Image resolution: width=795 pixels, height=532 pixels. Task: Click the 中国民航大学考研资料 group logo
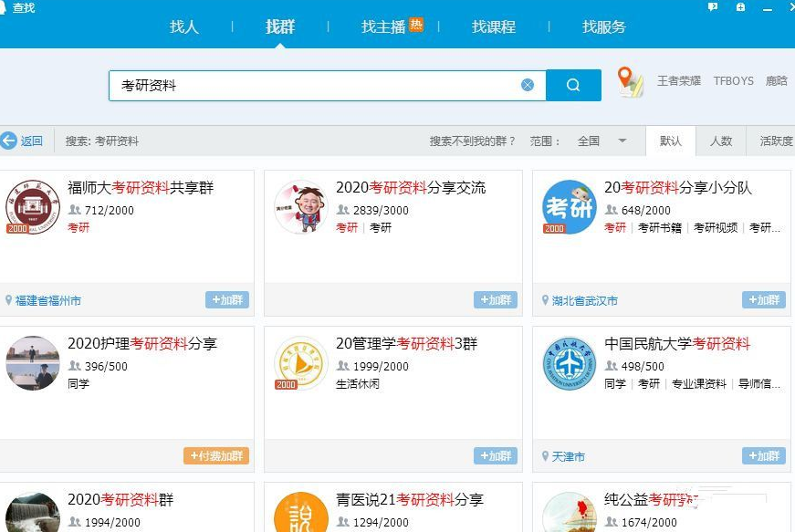coord(569,362)
